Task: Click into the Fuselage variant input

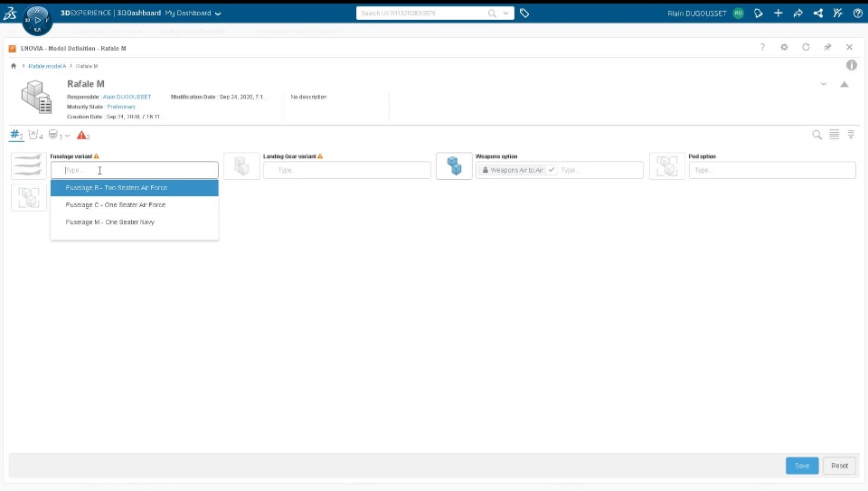Action: point(135,170)
